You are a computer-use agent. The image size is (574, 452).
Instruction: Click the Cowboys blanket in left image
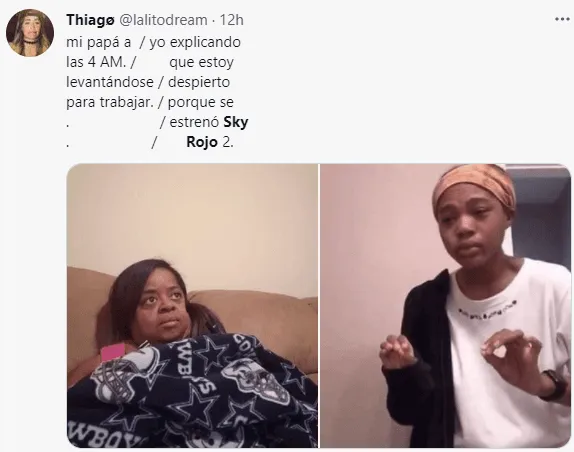tap(194, 392)
